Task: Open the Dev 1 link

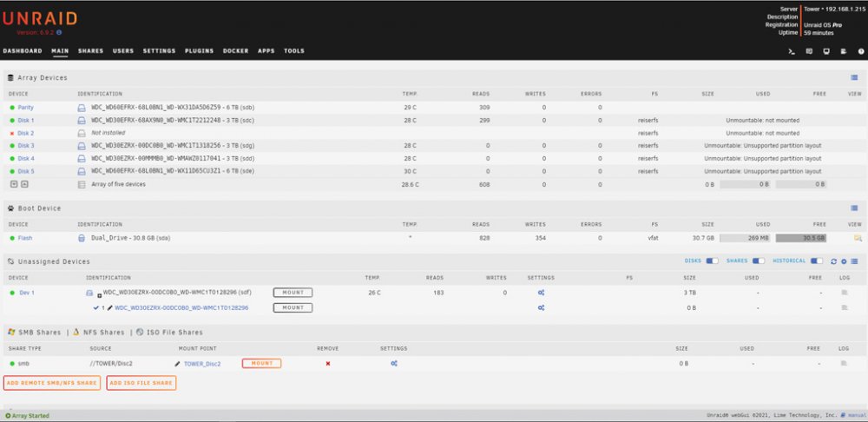Action: point(27,293)
